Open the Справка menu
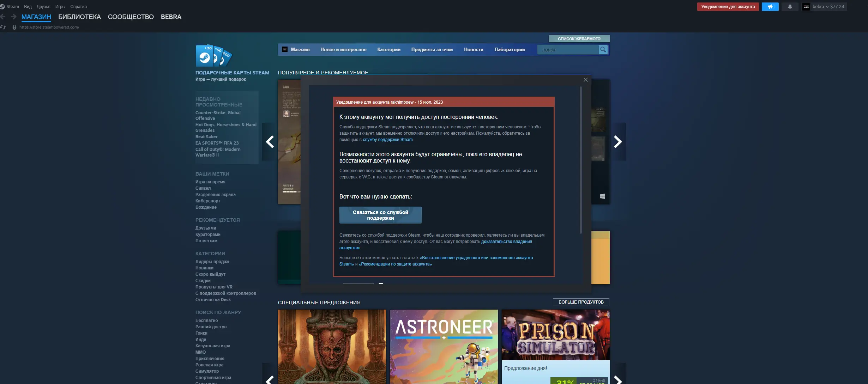The width and height of the screenshot is (868, 384). click(x=78, y=7)
